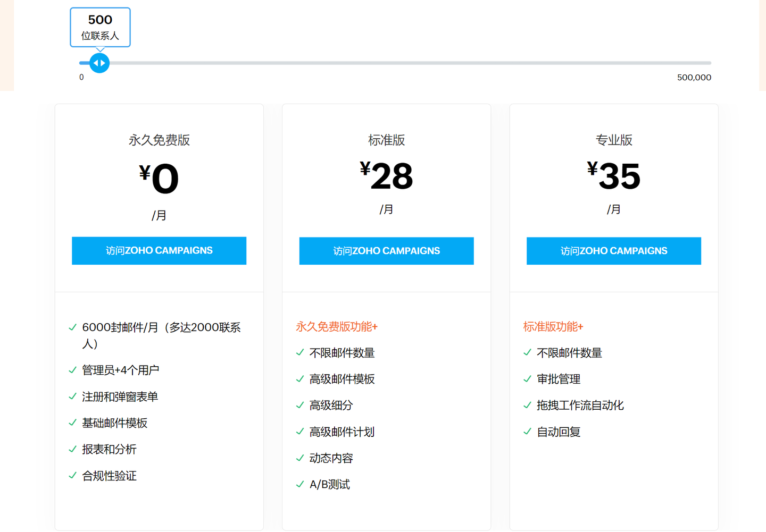Click the 合规性验证 feature text
The height and width of the screenshot is (532, 766).
[x=110, y=476]
